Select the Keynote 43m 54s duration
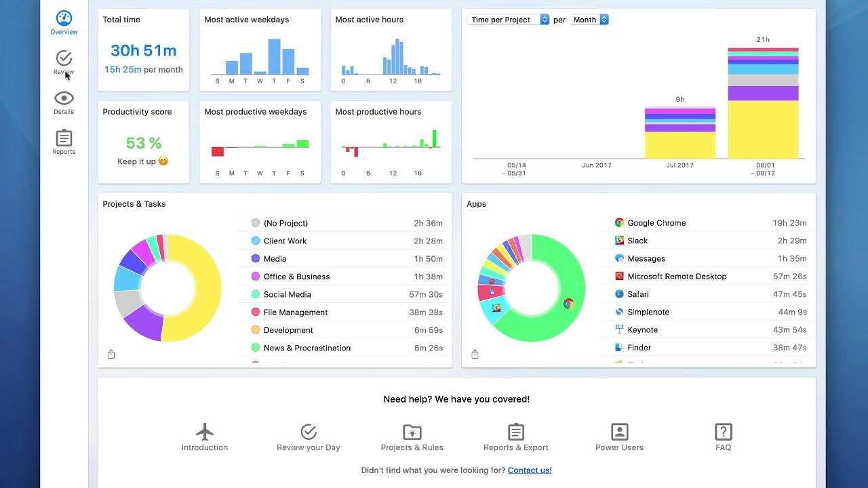 click(789, 330)
